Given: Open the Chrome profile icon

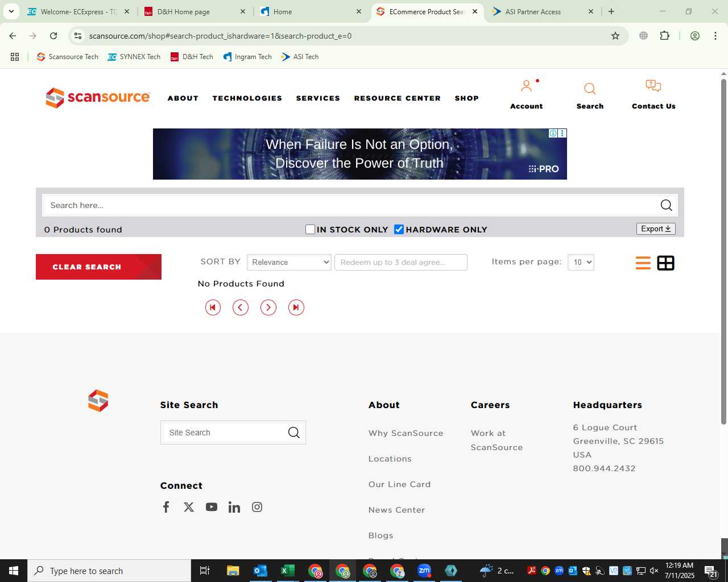Looking at the screenshot, I should [694, 36].
